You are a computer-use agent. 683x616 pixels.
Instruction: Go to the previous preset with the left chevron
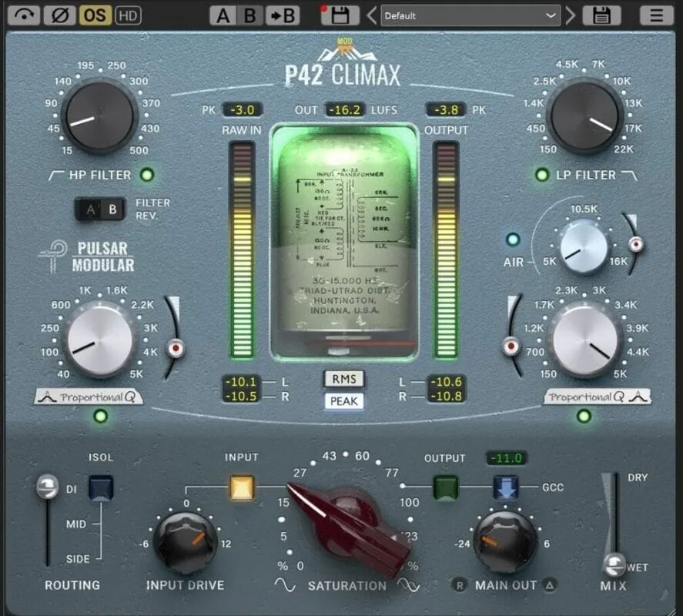pos(372,15)
